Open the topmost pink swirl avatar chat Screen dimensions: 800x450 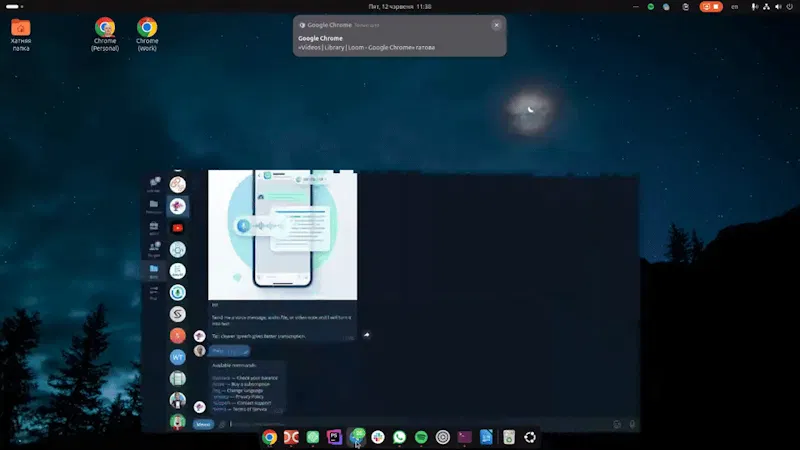click(178, 185)
